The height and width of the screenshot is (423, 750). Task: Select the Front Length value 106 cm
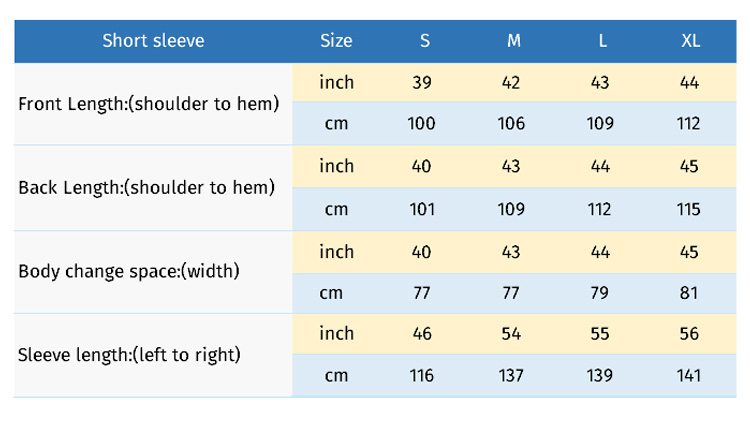coord(511,125)
